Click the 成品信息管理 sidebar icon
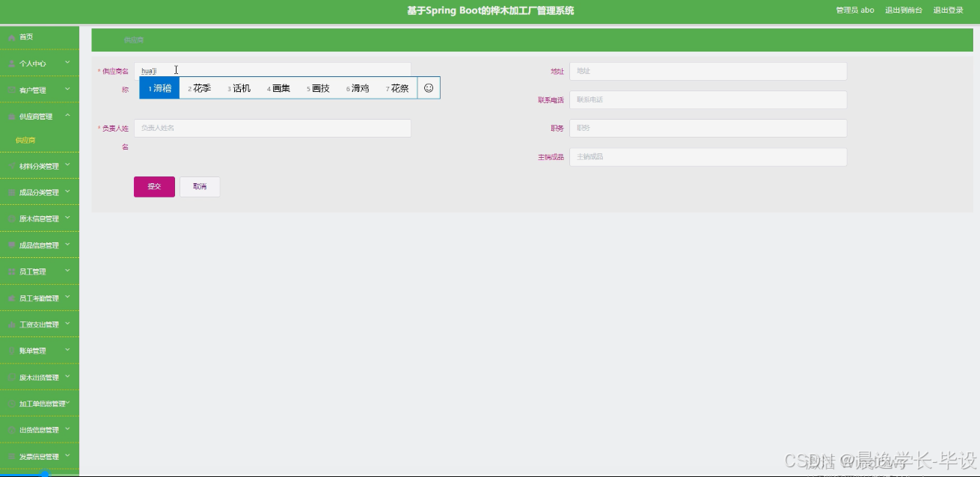Screen dimensions: 980x477 pos(10,244)
